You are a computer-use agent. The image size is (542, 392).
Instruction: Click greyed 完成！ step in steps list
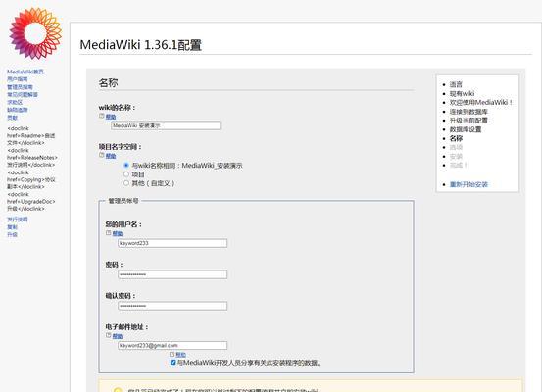pos(459,165)
